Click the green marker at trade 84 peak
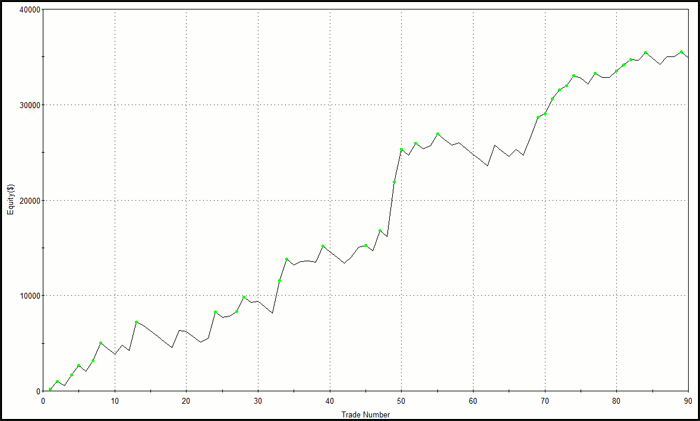The height and width of the screenshot is (421, 700). pos(646,53)
